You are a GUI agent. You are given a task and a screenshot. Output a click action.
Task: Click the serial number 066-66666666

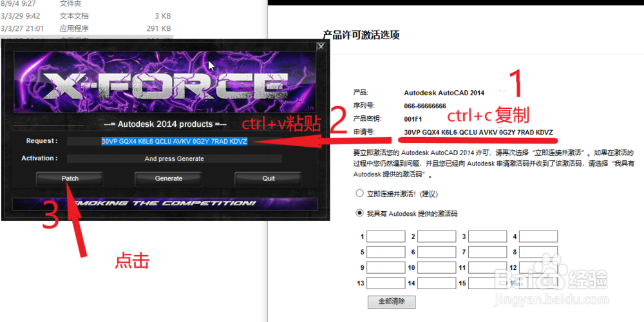424,106
